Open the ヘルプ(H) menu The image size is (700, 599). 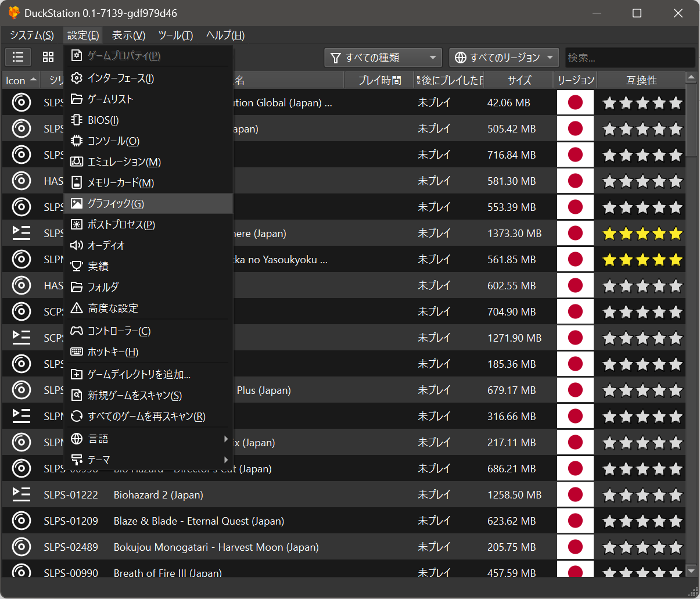pyautogui.click(x=225, y=35)
